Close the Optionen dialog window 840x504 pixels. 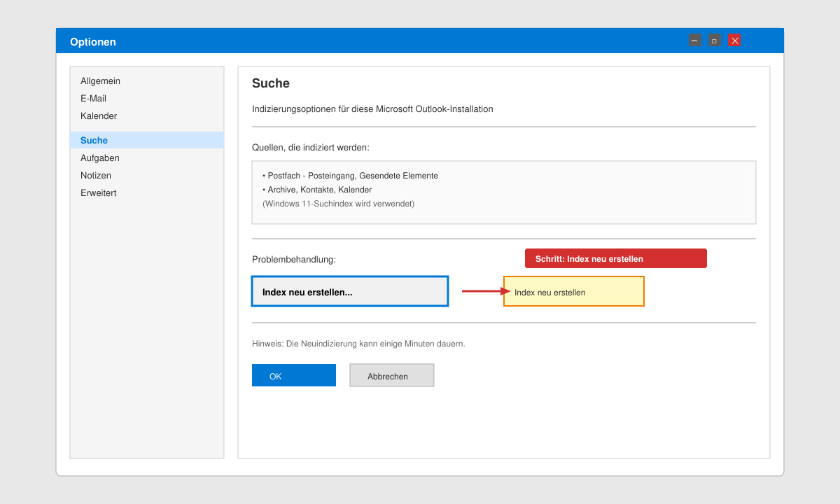coord(734,40)
